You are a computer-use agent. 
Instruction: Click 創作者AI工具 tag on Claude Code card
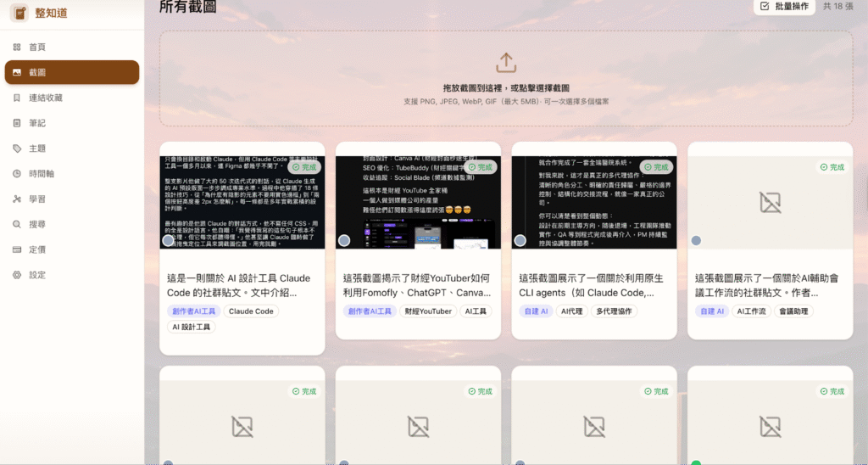194,311
